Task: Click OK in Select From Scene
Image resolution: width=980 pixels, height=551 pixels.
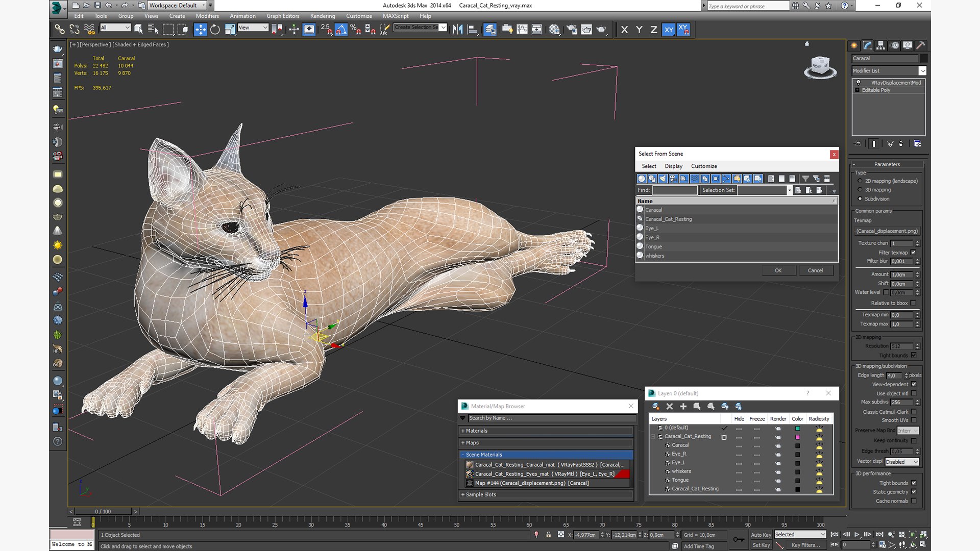Action: tap(778, 270)
